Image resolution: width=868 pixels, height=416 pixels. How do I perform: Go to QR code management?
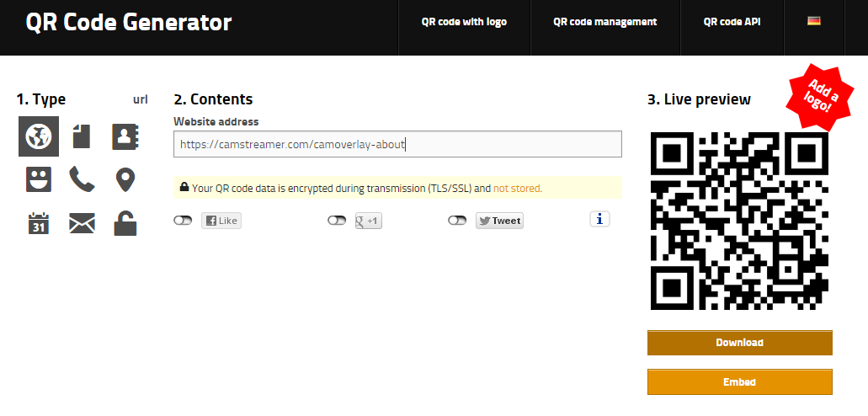[x=604, y=22]
